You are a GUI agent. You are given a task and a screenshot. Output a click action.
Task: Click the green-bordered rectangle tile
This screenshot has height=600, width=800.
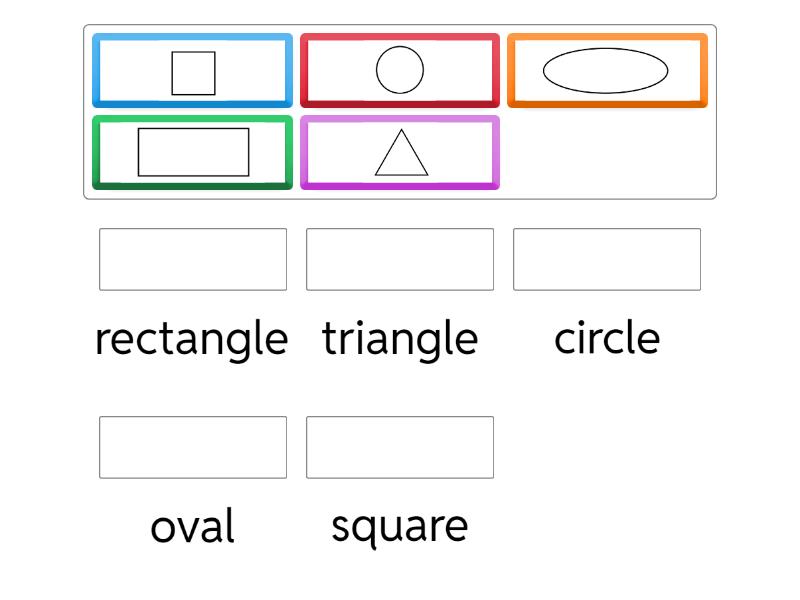tap(192, 152)
